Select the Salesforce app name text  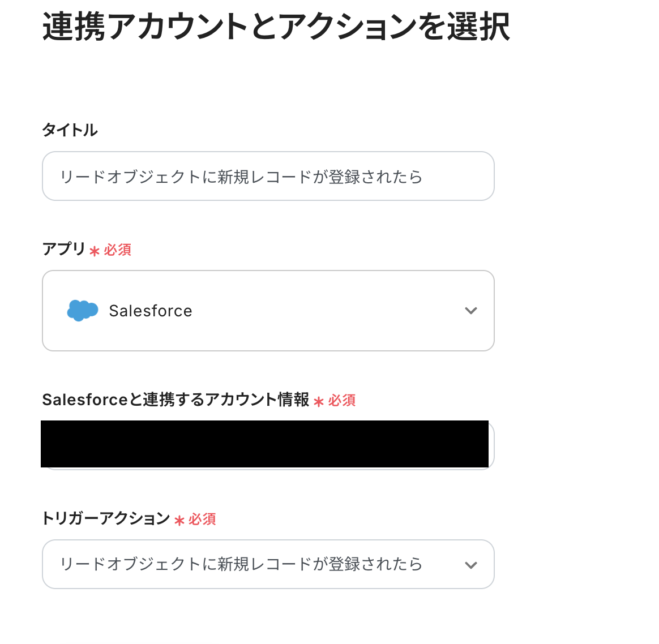pos(151,311)
